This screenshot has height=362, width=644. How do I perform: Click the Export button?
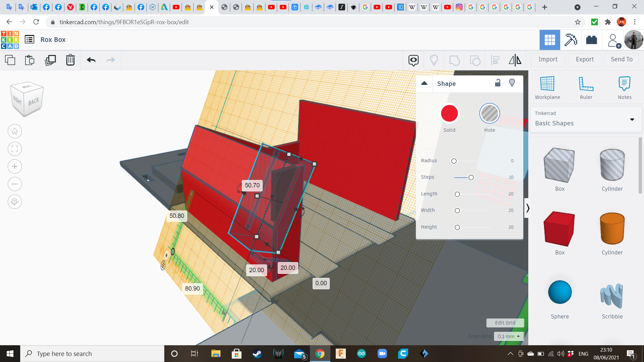pyautogui.click(x=585, y=59)
